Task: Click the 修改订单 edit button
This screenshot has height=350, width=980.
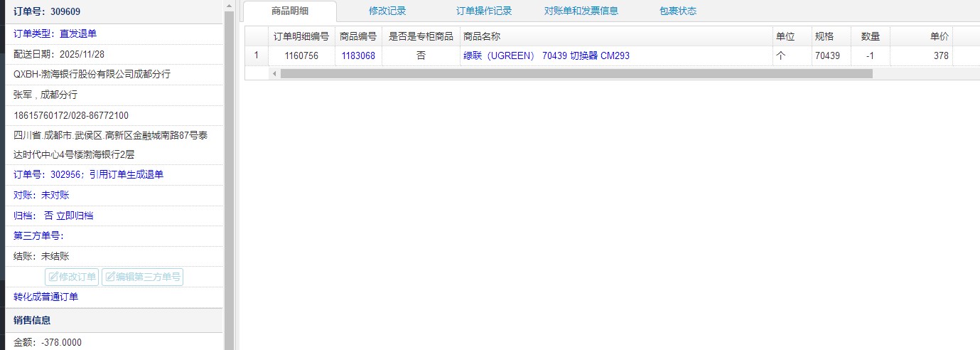Action: 72,277
